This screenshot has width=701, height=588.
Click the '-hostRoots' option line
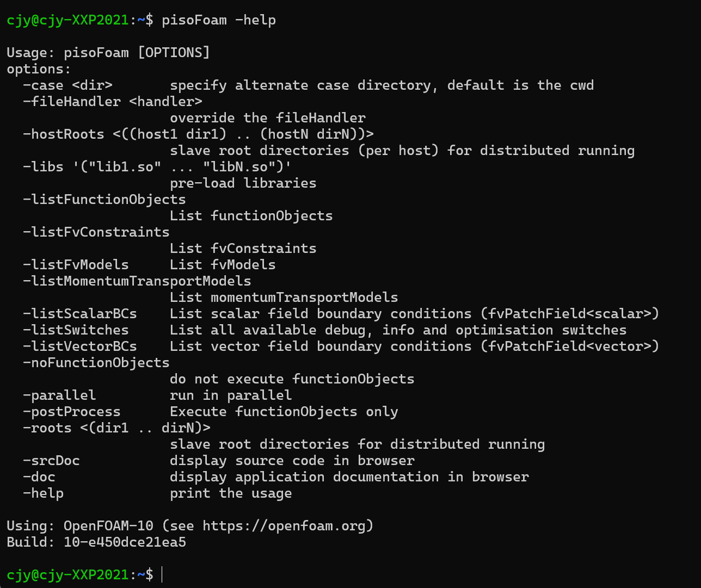click(x=198, y=134)
